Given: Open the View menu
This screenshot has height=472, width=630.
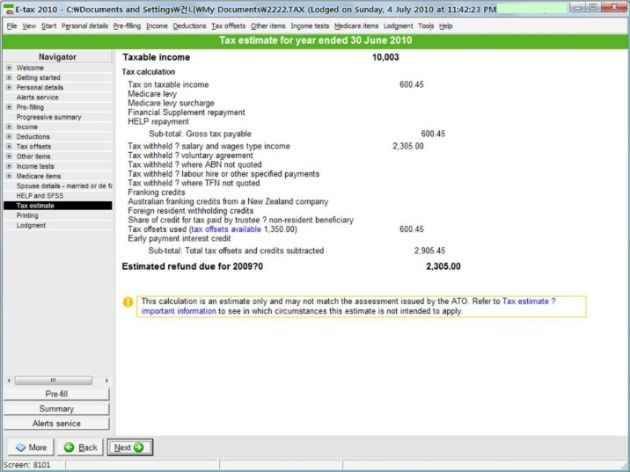Looking at the screenshot, I should pos(29,26).
